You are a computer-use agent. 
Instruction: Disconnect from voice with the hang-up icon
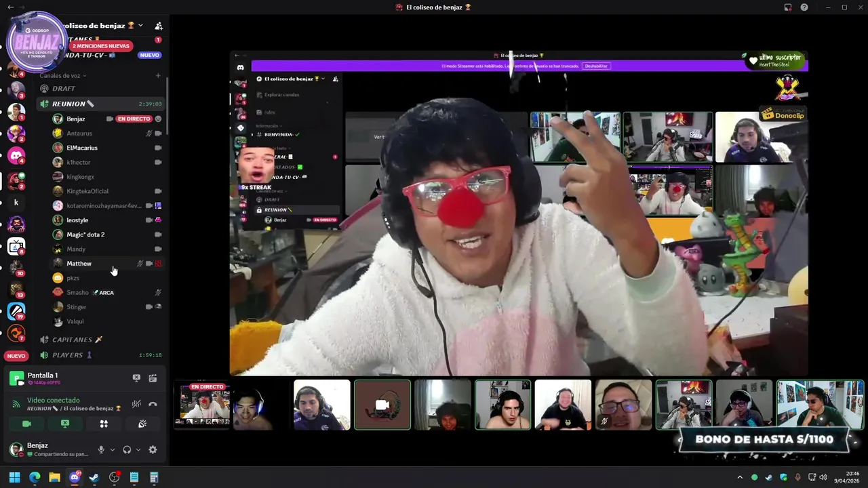(x=153, y=404)
